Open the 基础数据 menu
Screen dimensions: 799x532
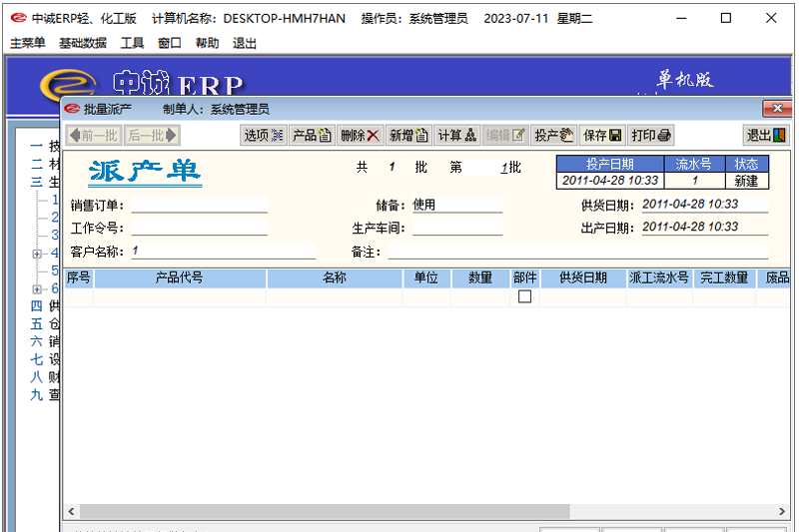tap(83, 43)
